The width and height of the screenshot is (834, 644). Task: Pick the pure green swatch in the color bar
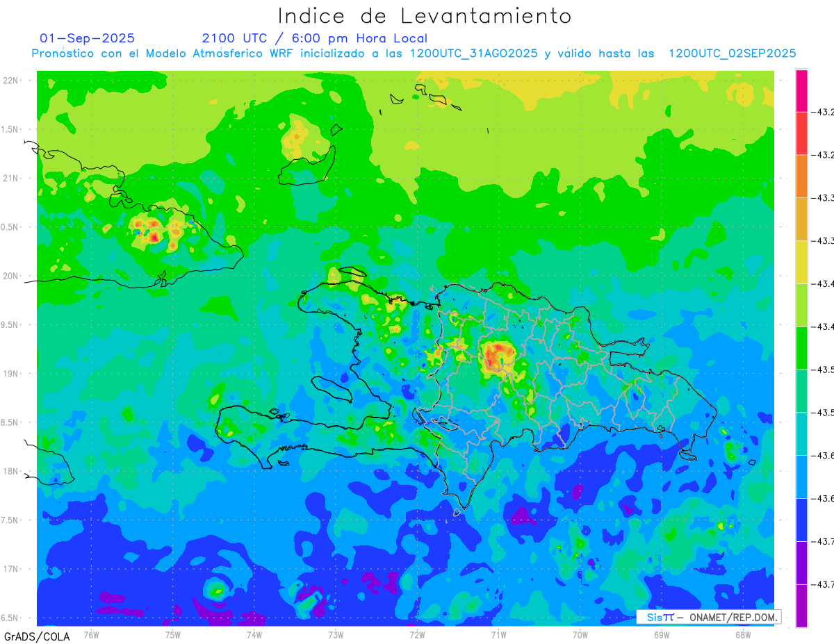[x=801, y=348]
